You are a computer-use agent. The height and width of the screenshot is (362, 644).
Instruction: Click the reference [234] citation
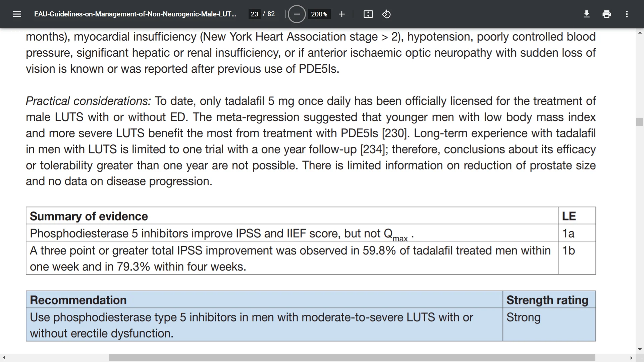point(372,149)
